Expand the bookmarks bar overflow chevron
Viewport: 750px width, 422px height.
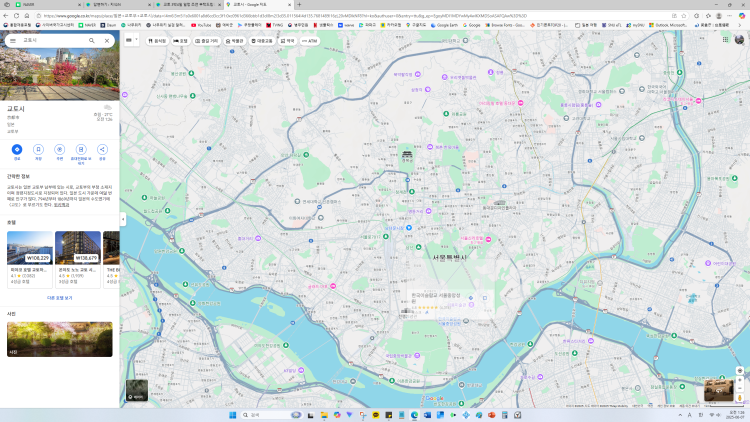tap(739, 25)
